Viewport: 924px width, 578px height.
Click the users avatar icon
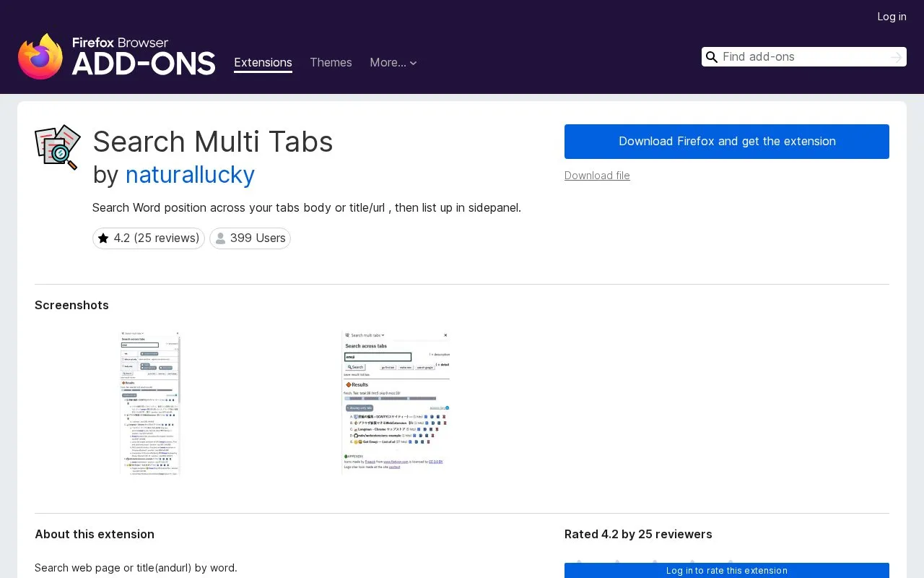[x=220, y=238]
